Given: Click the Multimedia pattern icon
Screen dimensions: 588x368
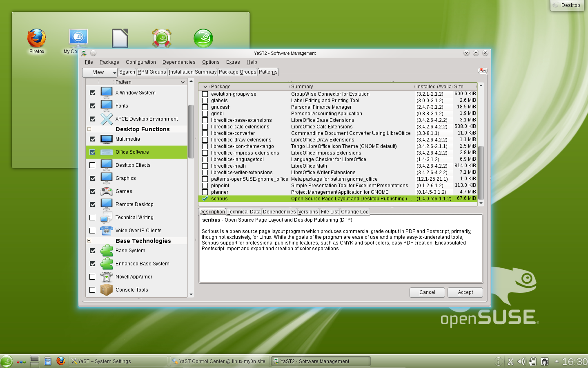Looking at the screenshot, I should 107,139.
